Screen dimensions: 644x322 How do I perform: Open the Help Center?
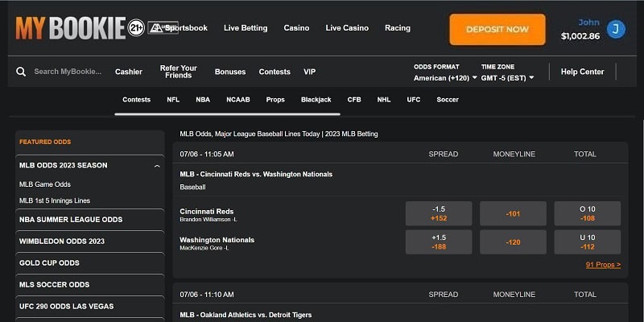pyautogui.click(x=582, y=72)
